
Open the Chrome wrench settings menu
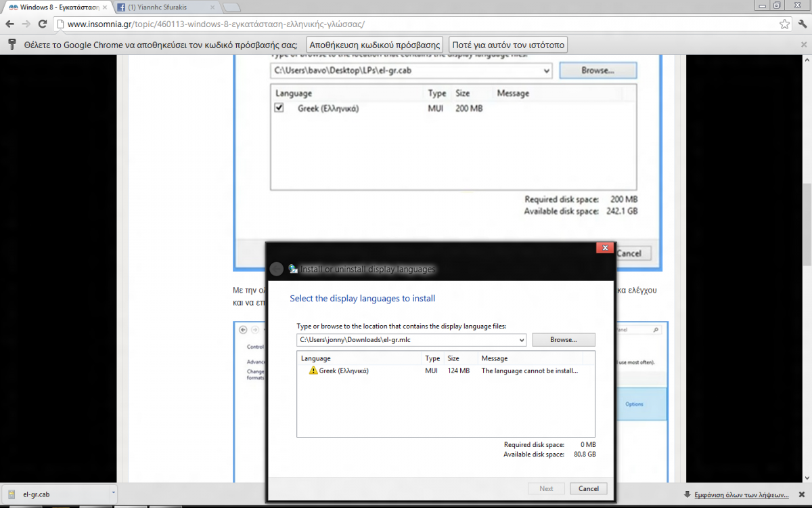(x=802, y=24)
